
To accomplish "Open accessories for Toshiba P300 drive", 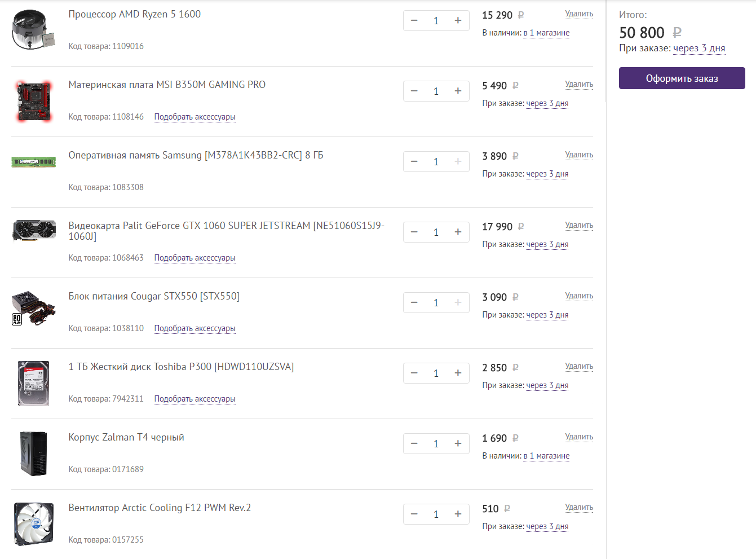I will tap(194, 399).
